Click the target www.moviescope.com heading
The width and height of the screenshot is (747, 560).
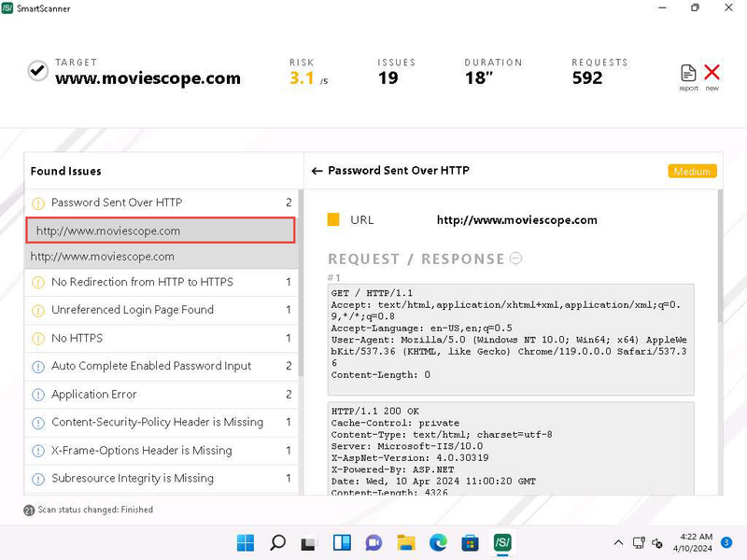pyautogui.click(x=148, y=78)
